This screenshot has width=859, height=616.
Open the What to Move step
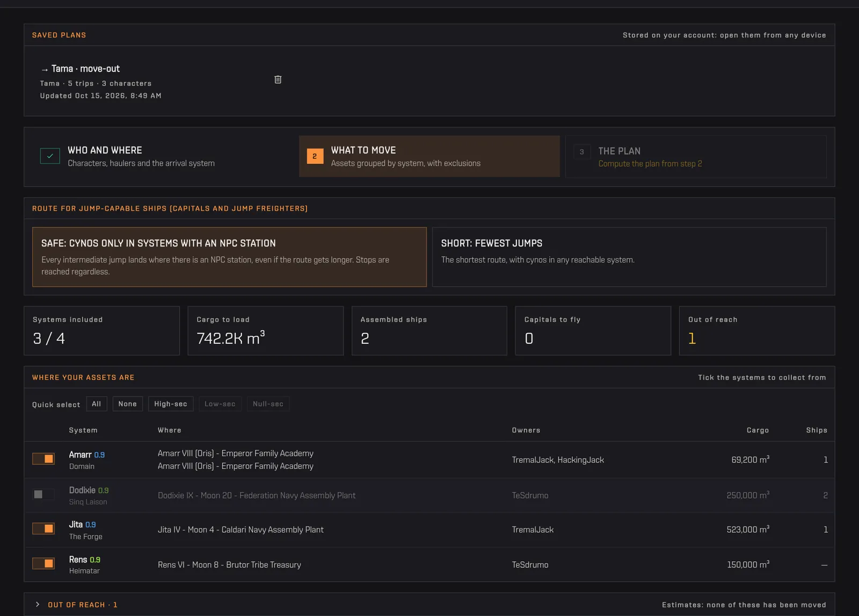point(429,156)
